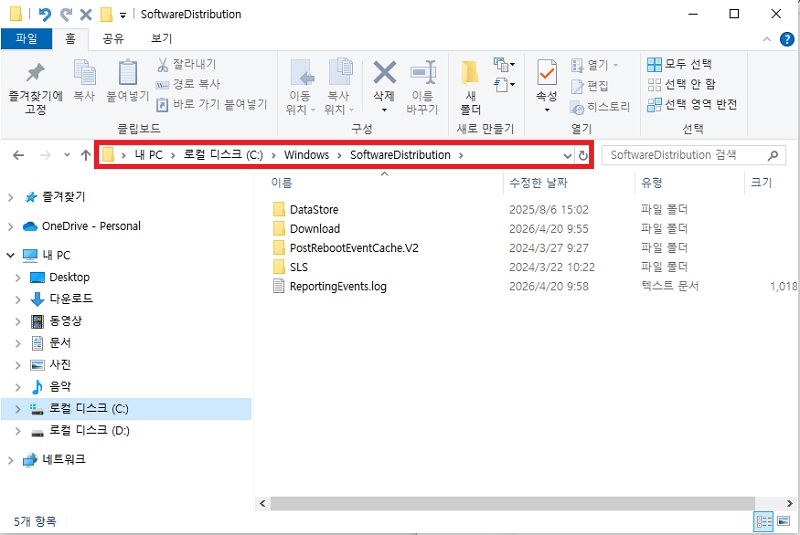The width and height of the screenshot is (800, 535).
Task: Click the horizontal scrollbar thumb
Action: (x=512, y=504)
